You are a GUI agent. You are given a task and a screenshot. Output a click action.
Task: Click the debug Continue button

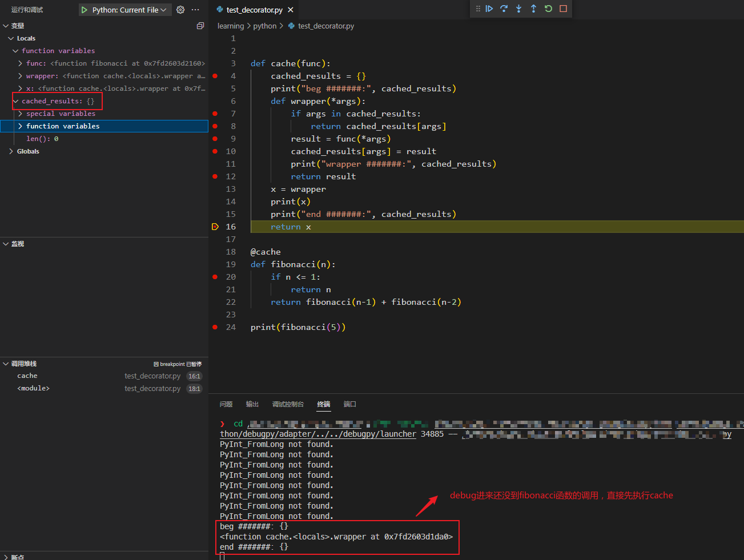(489, 9)
